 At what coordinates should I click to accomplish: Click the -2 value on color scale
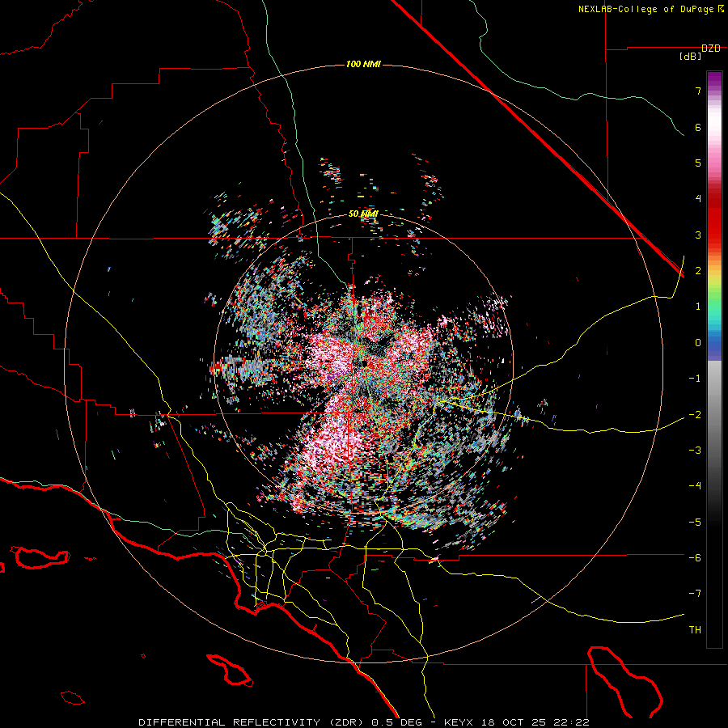point(695,415)
